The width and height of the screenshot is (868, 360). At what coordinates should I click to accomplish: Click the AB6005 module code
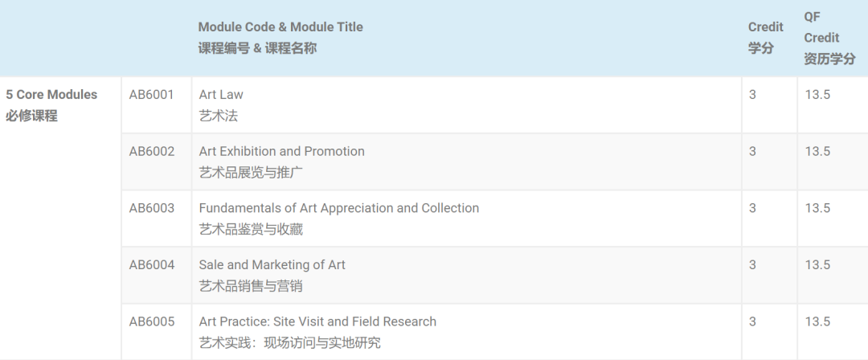pos(152,321)
